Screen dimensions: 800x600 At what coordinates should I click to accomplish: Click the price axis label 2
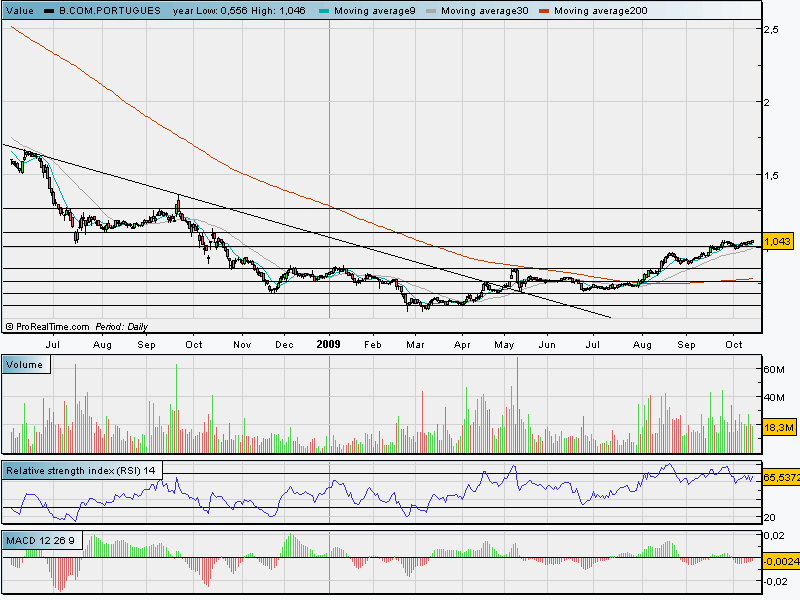pyautogui.click(x=766, y=102)
